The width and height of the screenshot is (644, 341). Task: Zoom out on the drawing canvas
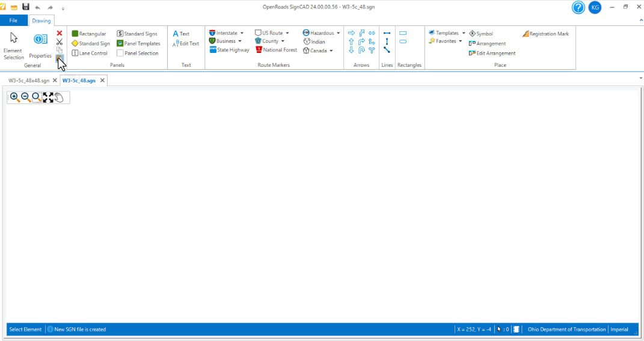[x=26, y=97]
